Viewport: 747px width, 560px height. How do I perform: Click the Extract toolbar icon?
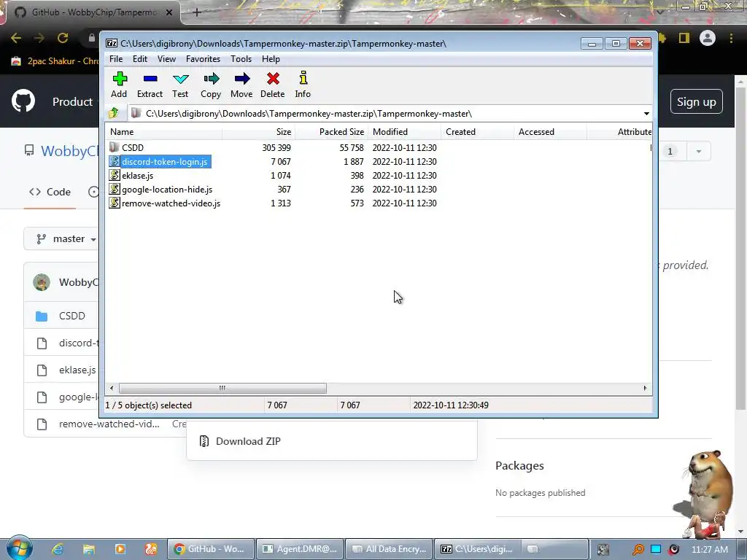click(x=150, y=85)
